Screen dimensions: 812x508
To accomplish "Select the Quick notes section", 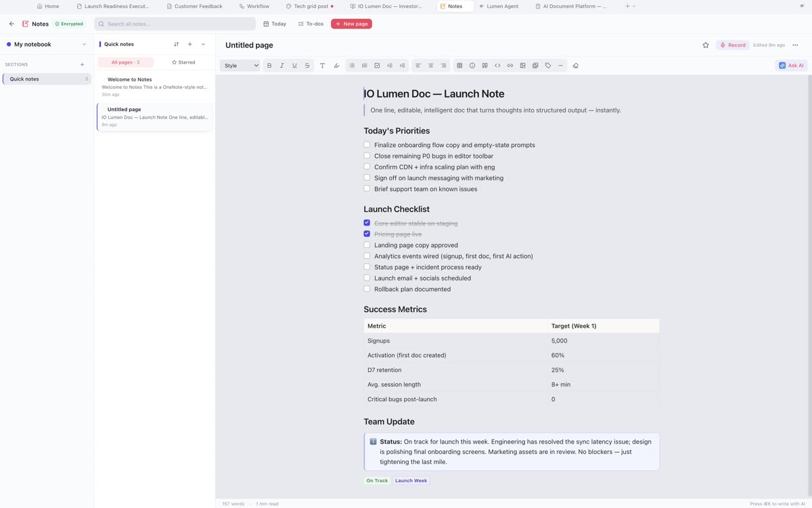I will [47, 79].
